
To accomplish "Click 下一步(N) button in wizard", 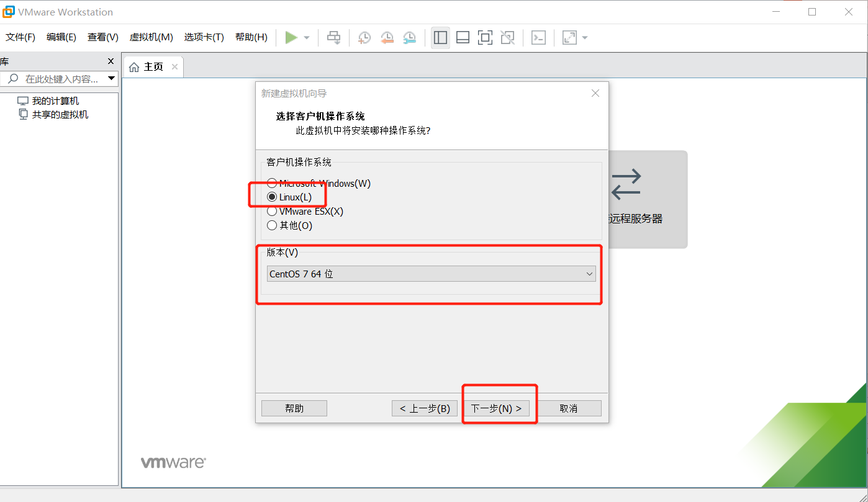I will coord(496,408).
